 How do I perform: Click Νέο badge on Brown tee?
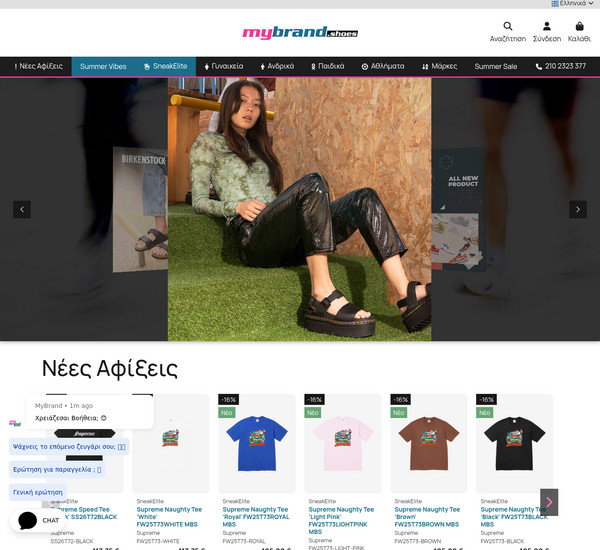398,413
